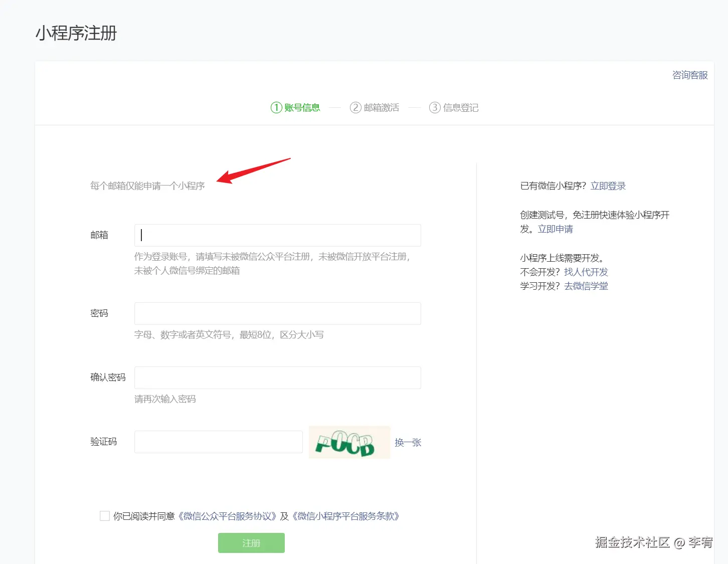
Task: Click the green 注册 button
Action: (x=251, y=543)
